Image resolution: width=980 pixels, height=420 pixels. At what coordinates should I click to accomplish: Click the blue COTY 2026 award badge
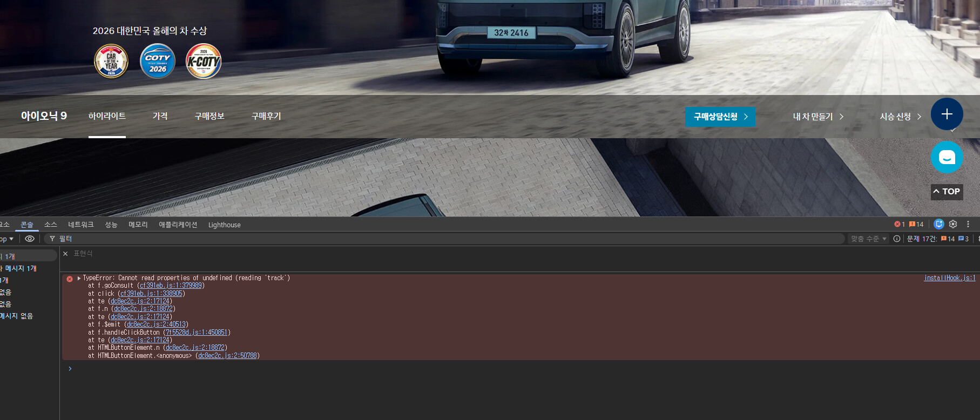coord(158,61)
